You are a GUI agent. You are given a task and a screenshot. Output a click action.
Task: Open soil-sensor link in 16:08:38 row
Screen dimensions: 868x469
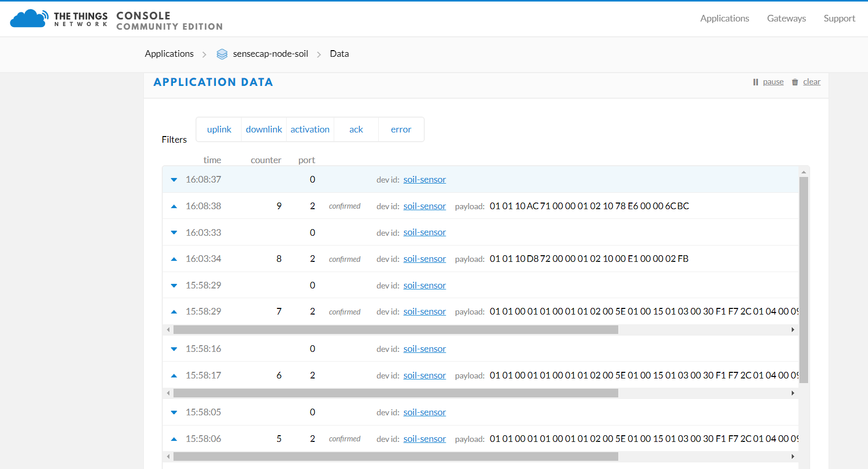coord(424,206)
